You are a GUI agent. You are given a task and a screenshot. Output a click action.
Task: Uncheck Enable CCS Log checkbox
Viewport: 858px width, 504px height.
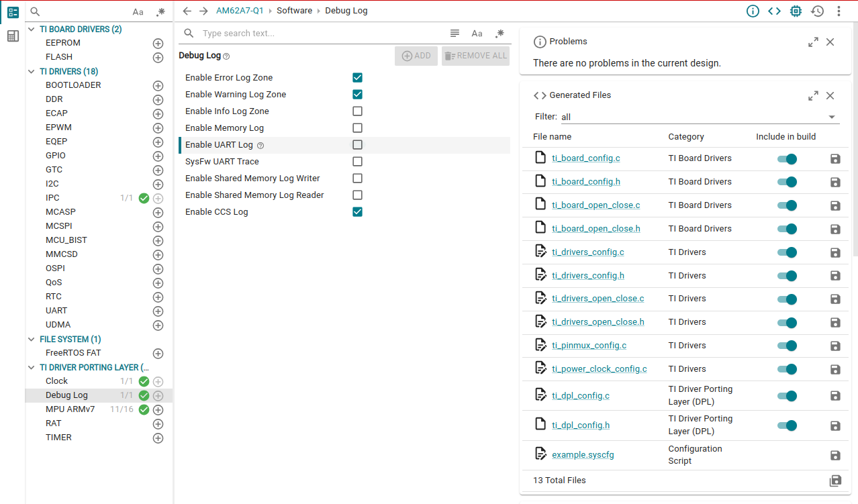357,212
